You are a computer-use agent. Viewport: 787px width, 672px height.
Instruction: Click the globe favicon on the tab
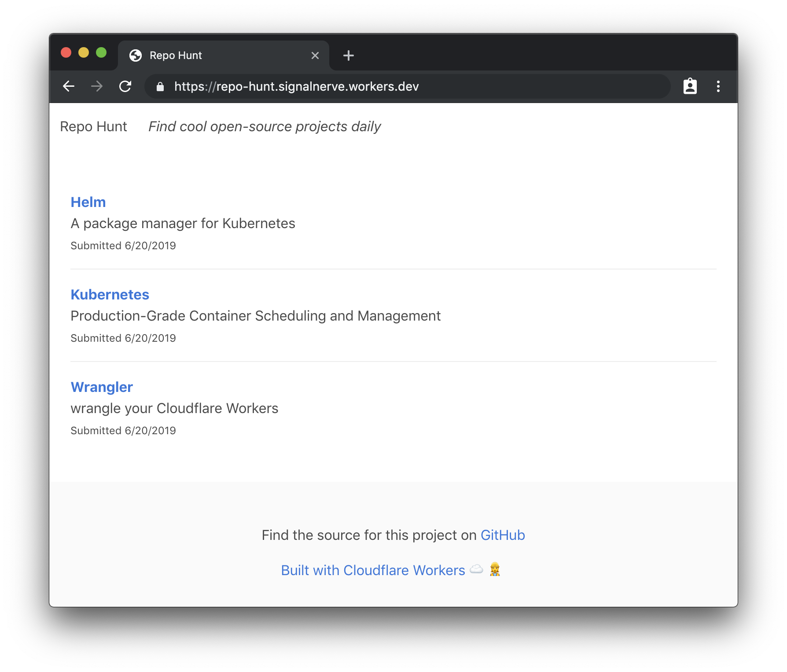click(136, 55)
